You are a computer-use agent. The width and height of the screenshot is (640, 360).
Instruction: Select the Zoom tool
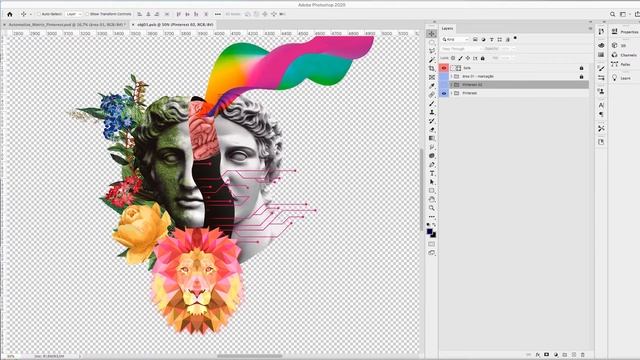(x=432, y=208)
